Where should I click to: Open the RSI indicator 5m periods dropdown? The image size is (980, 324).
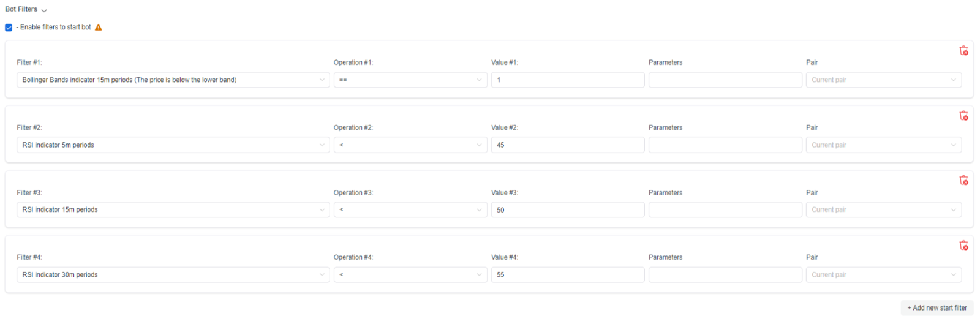[x=173, y=145]
